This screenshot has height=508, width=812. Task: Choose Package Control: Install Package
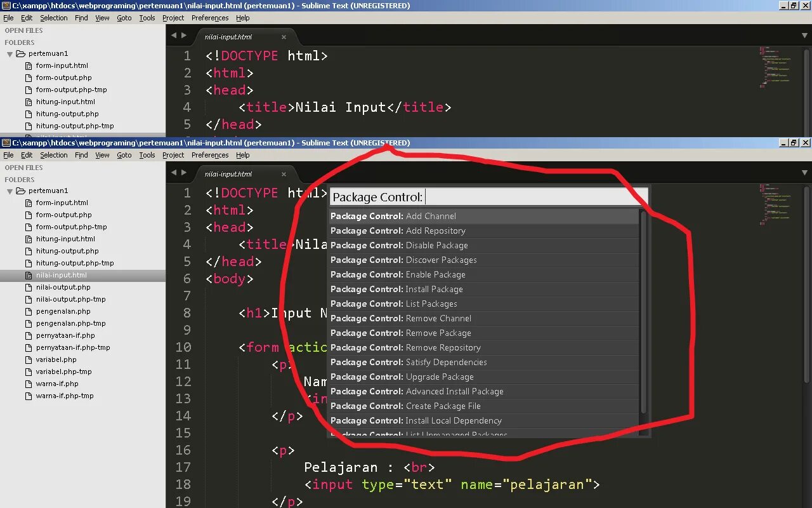pos(483,289)
